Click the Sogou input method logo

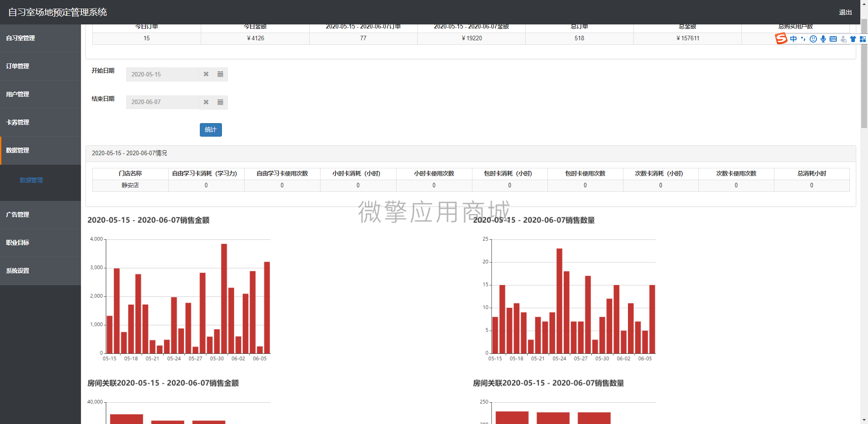click(781, 39)
